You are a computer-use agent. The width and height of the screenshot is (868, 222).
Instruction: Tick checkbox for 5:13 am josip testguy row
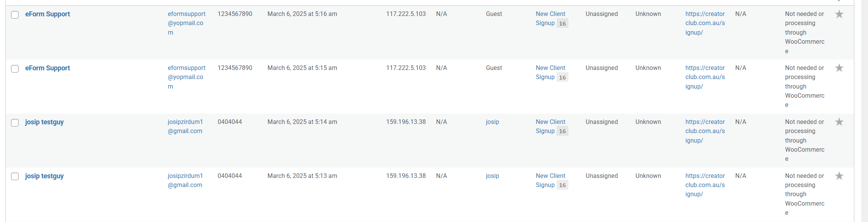15,176
